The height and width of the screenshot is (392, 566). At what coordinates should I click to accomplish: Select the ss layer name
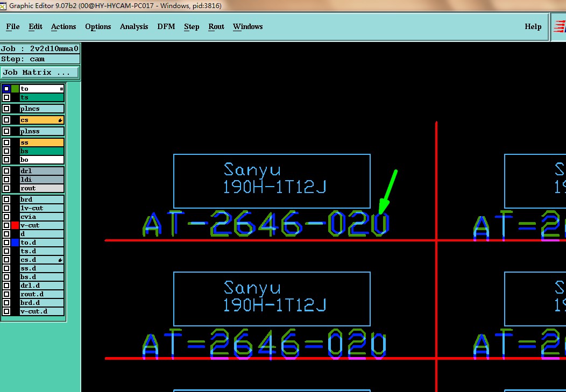pos(42,142)
